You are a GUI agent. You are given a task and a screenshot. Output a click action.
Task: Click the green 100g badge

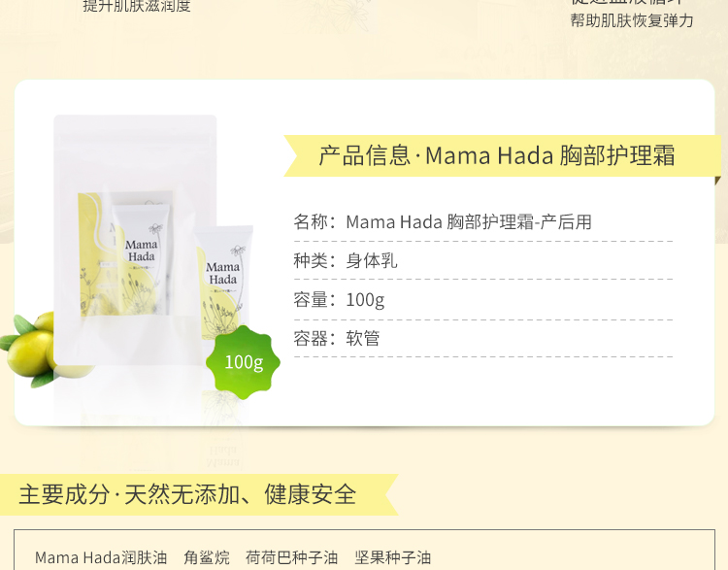coord(243,362)
